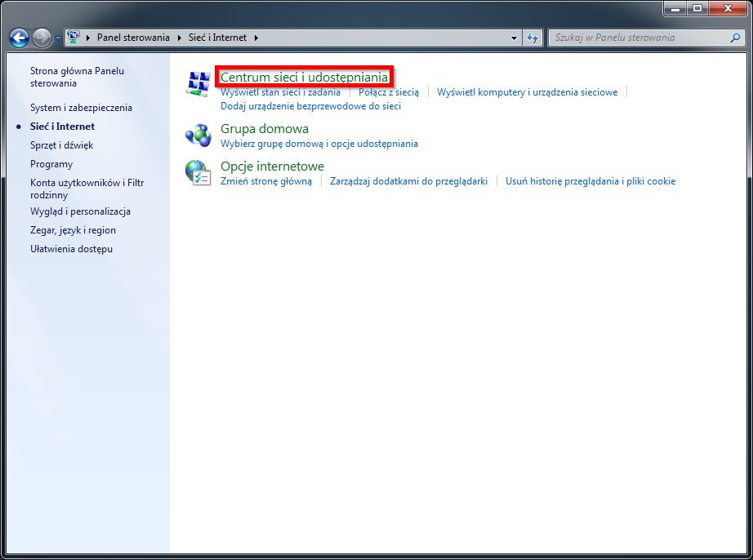Open Sprzęt i dźwięk category

[61, 145]
